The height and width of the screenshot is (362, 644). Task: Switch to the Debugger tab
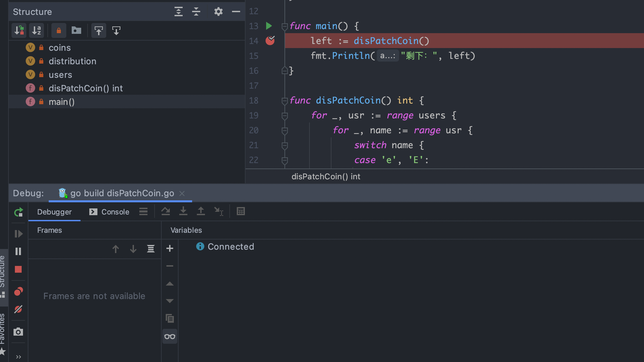(x=54, y=212)
